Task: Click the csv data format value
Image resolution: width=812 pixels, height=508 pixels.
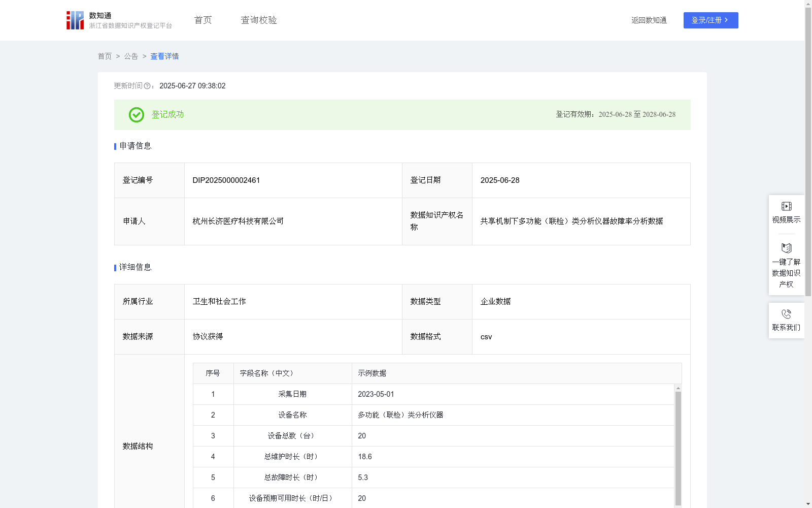Action: (x=486, y=337)
